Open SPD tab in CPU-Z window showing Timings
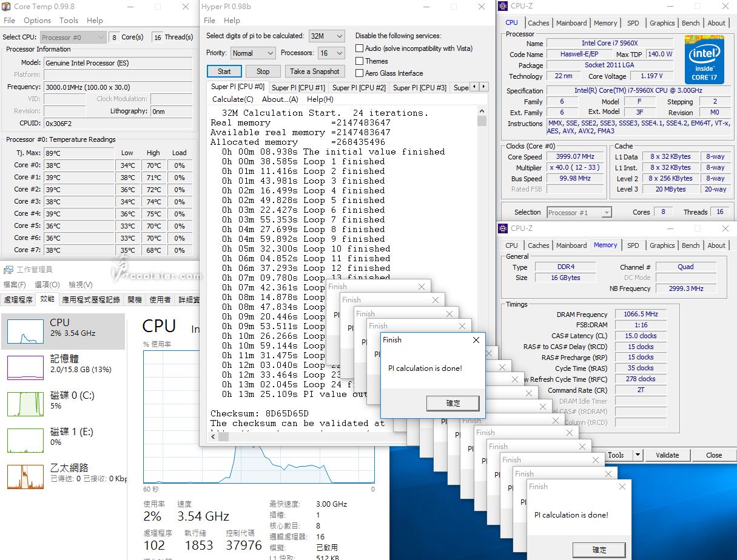Screen dimensions: 737x560 [x=633, y=245]
